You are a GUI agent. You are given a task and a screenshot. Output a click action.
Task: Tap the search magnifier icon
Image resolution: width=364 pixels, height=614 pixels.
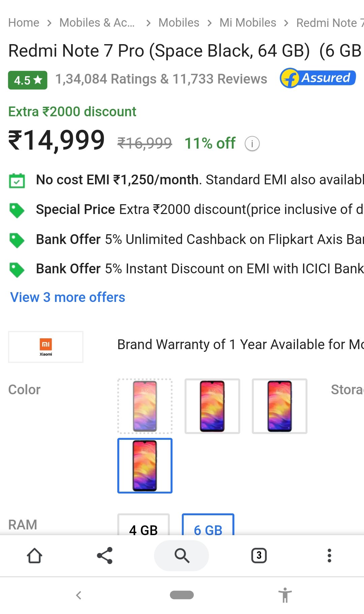(182, 555)
